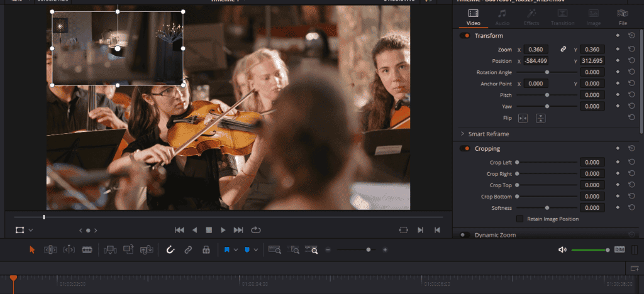644x294 pixels.
Task: Adjust the Rotation Angle slider
Action: [x=547, y=72]
